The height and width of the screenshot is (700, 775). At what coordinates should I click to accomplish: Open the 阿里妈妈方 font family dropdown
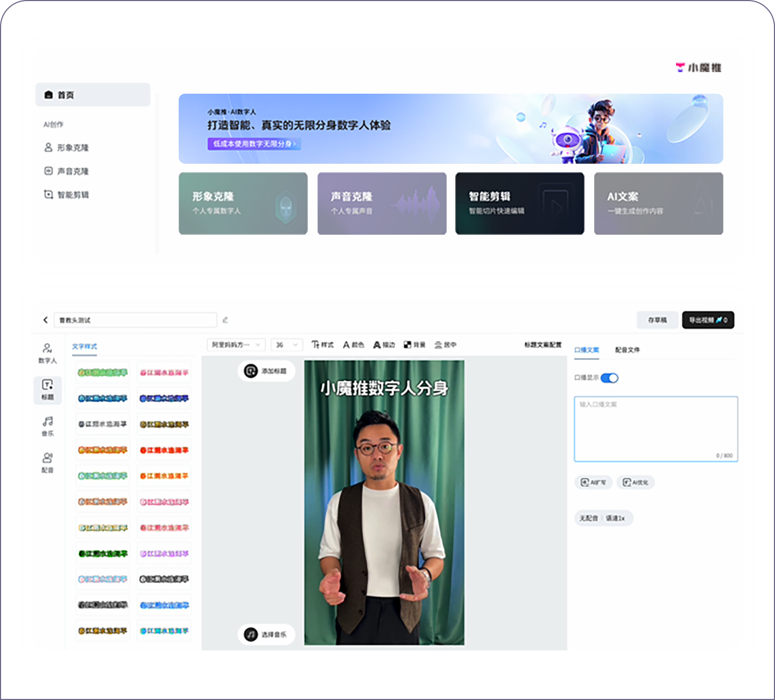pos(236,345)
